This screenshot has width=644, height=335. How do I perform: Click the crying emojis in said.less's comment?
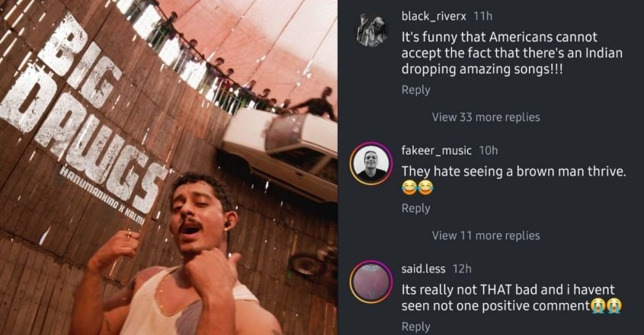pos(605,306)
